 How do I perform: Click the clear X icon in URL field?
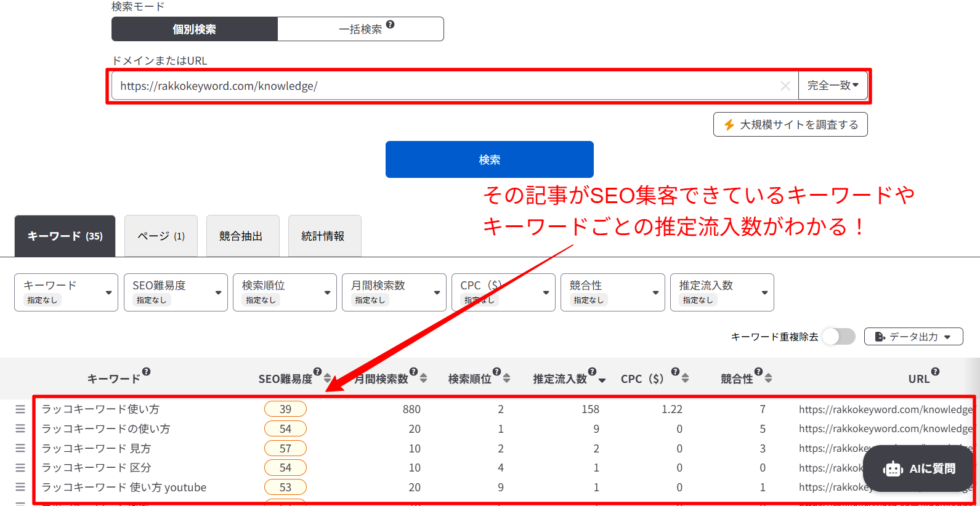tap(785, 86)
